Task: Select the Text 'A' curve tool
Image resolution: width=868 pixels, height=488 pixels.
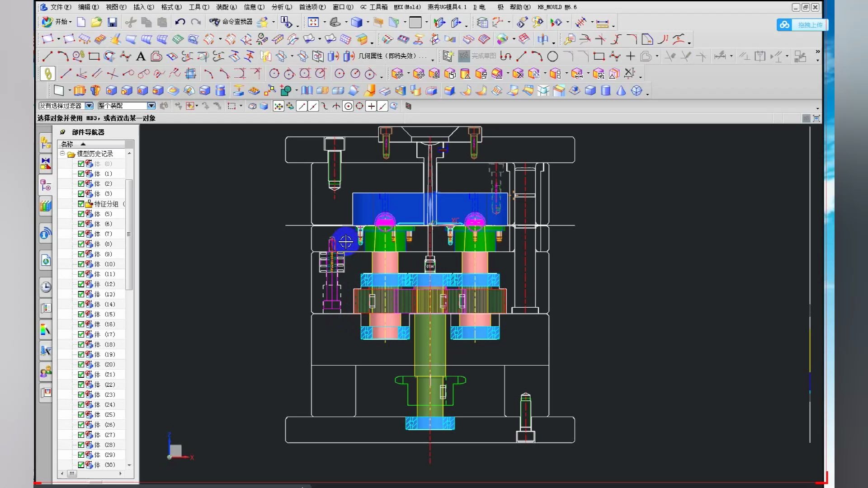Action: pos(141,56)
